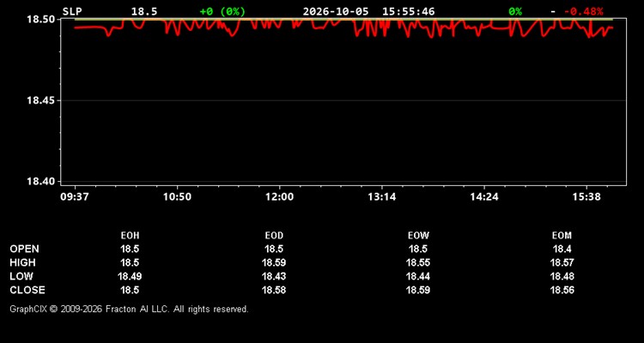
Task: Click the EOW high value 18.55
Action: (418, 262)
